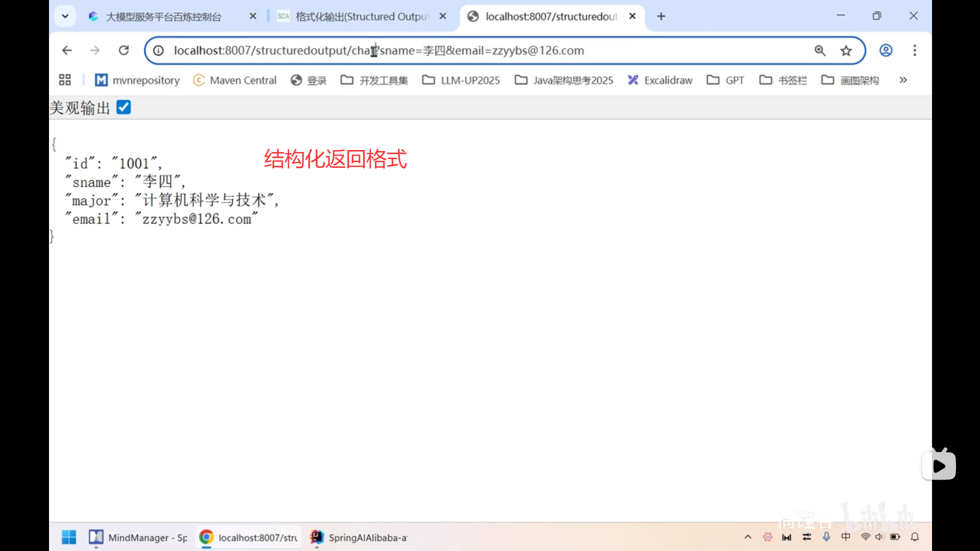This screenshot has height=551, width=980.
Task: Click the "id": "1001" JSON line
Action: click(x=113, y=163)
